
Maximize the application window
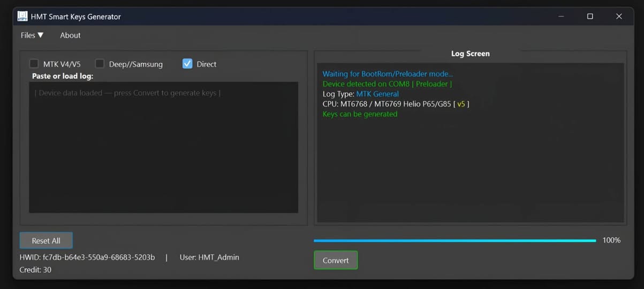(x=590, y=17)
